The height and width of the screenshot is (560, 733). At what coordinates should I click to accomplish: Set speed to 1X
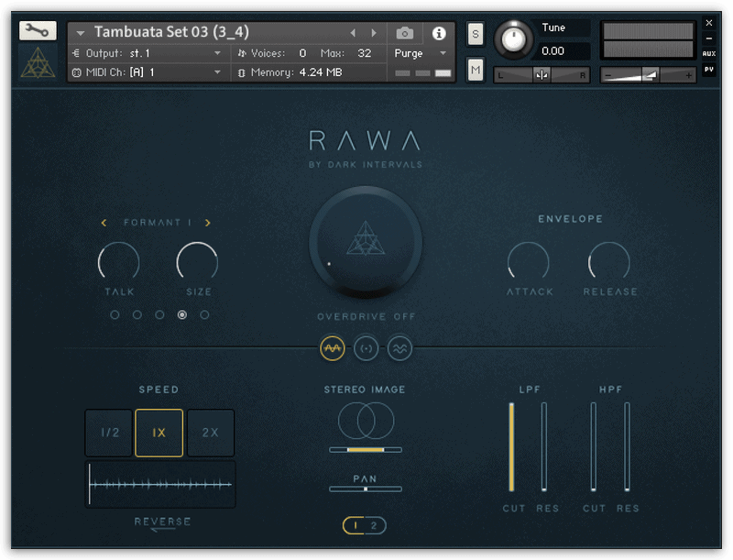click(x=159, y=433)
